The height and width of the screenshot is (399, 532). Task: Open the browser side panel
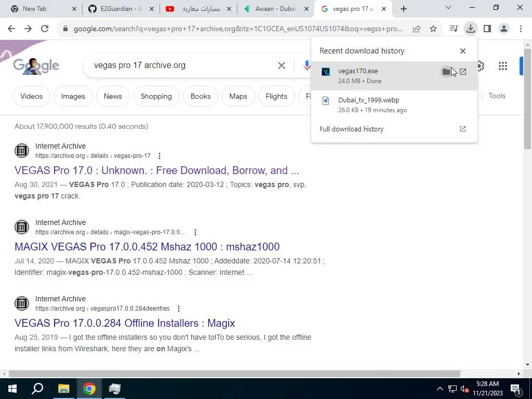487,29
